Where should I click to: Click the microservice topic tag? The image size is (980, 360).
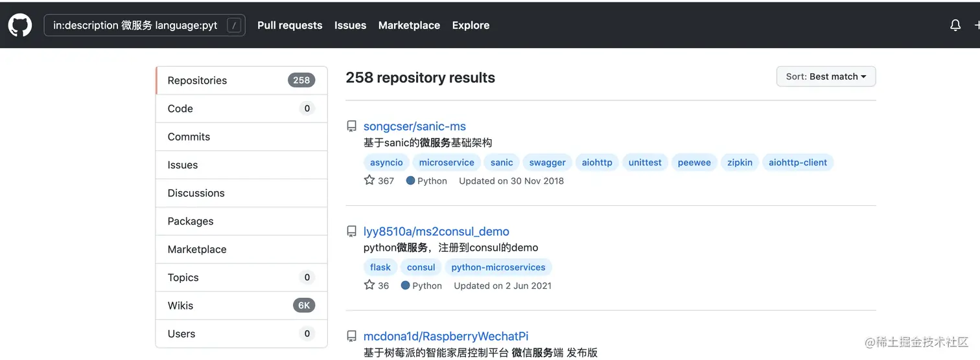point(447,163)
